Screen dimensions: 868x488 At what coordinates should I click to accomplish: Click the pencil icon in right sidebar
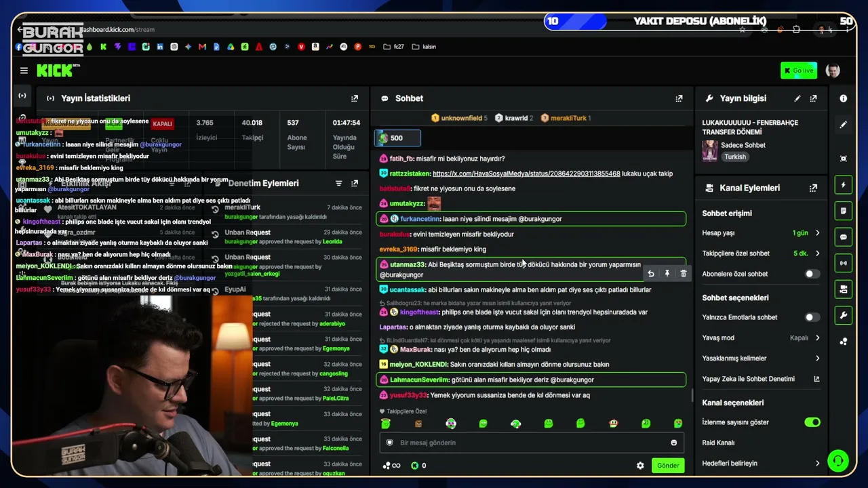click(843, 125)
